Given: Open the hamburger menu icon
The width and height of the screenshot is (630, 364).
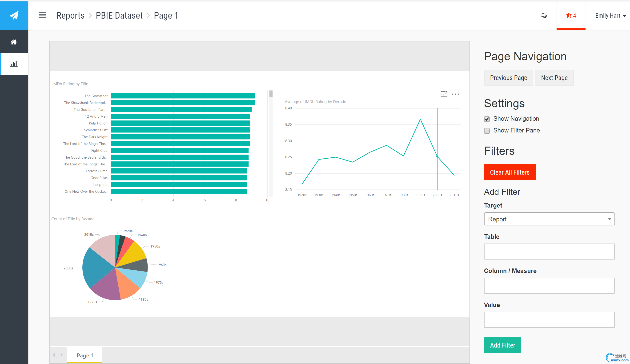Looking at the screenshot, I should click(x=42, y=15).
